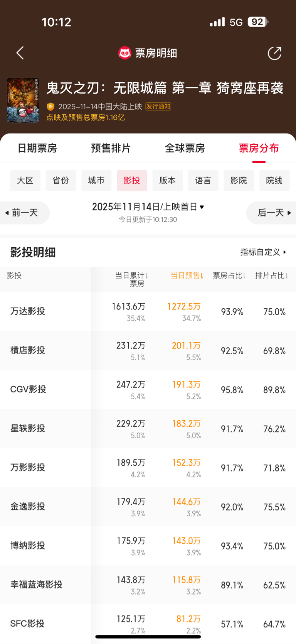Expand 指标自定义 options
Screen dimensions: 296x644
click(x=263, y=252)
